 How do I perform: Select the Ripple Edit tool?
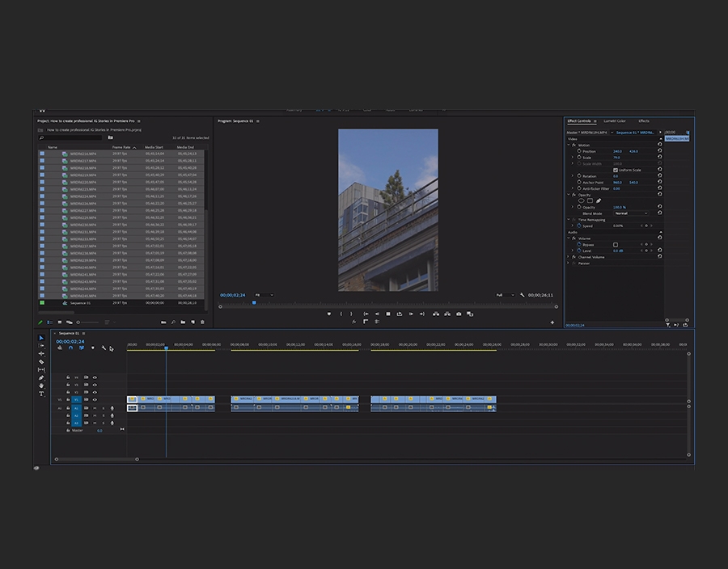(x=41, y=353)
